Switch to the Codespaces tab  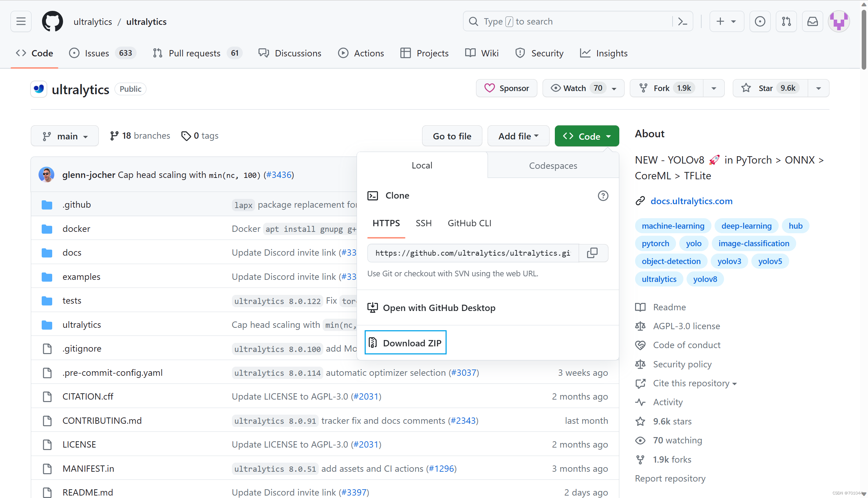(x=553, y=165)
